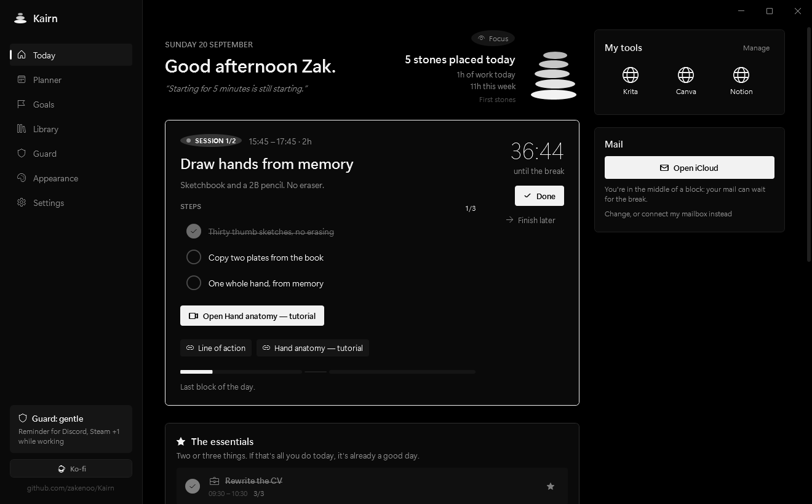The width and height of the screenshot is (812, 504).
Task: Click the video icon on Open Hand anatomy
Action: pos(193,316)
